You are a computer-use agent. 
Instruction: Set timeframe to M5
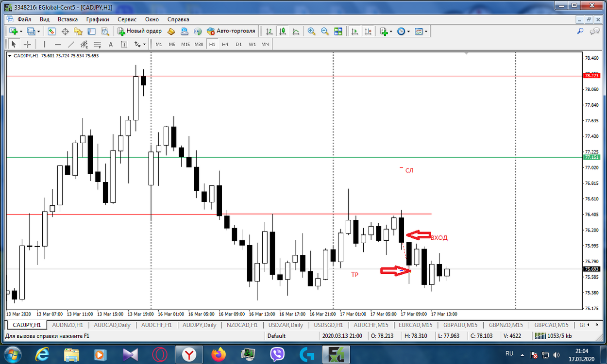pos(172,44)
